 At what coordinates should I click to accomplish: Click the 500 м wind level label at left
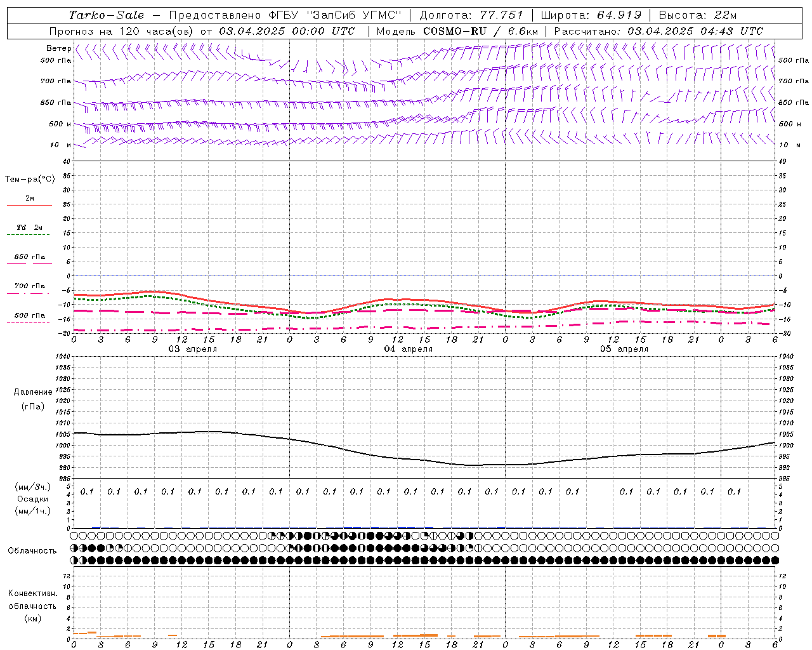click(60, 124)
